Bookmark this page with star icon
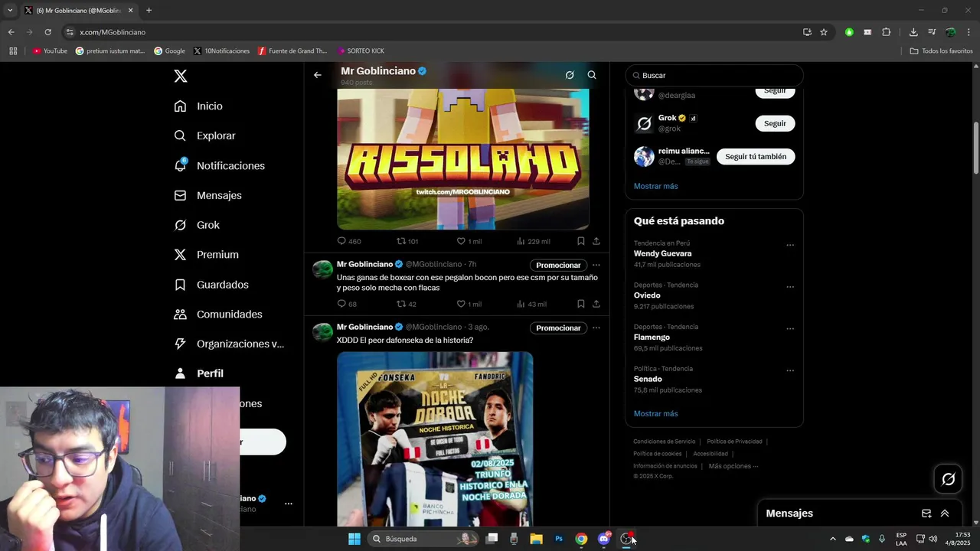Image resolution: width=980 pixels, height=551 pixels. (x=824, y=32)
